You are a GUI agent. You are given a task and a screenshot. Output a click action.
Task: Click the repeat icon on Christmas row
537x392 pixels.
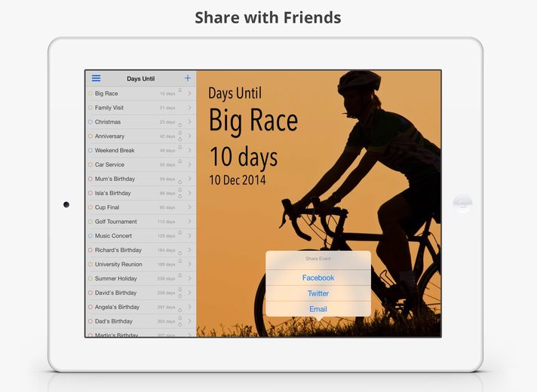click(180, 125)
